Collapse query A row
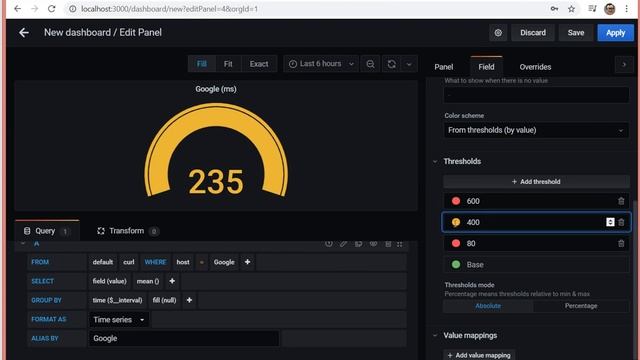 (x=23, y=244)
